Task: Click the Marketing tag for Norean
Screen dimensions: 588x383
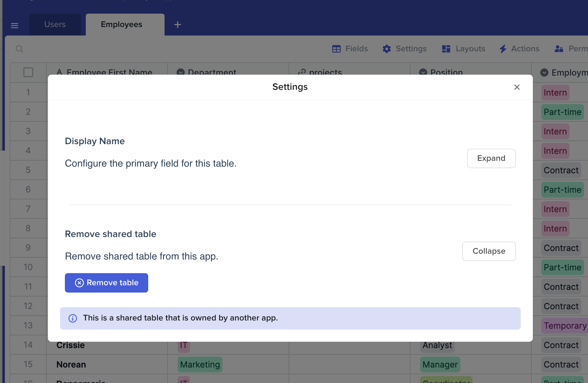Action: [x=200, y=364]
